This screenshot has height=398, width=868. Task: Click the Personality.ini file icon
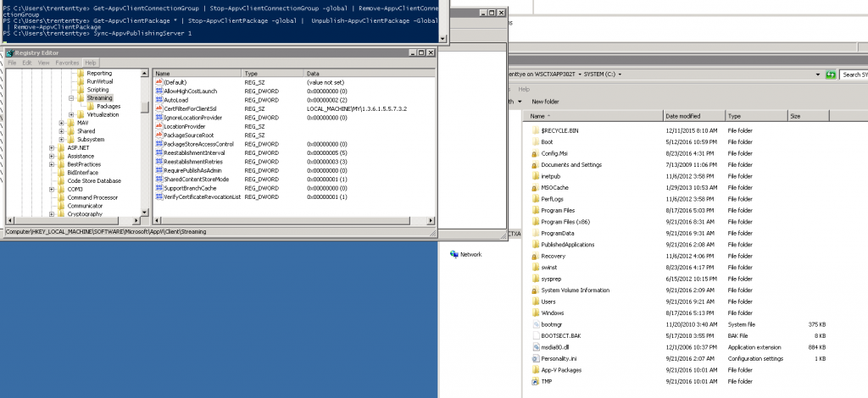(x=534, y=358)
